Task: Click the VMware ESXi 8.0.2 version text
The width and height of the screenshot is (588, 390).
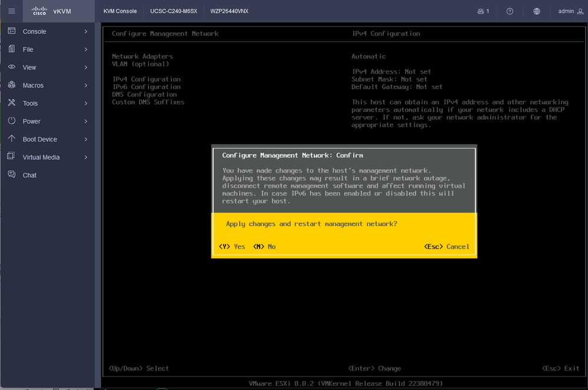Action: click(346, 384)
